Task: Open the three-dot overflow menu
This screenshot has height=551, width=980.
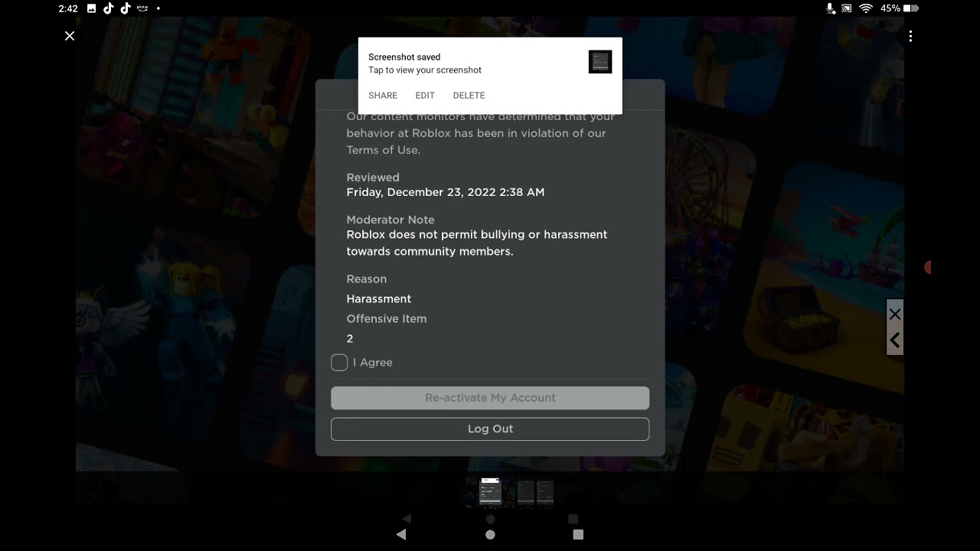Action: 910,36
